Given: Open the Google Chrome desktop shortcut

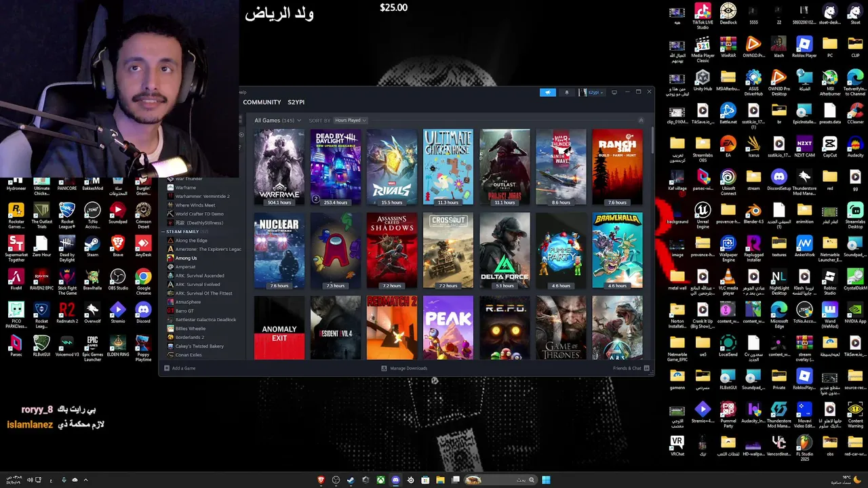Looking at the screenshot, I should 143,281.
